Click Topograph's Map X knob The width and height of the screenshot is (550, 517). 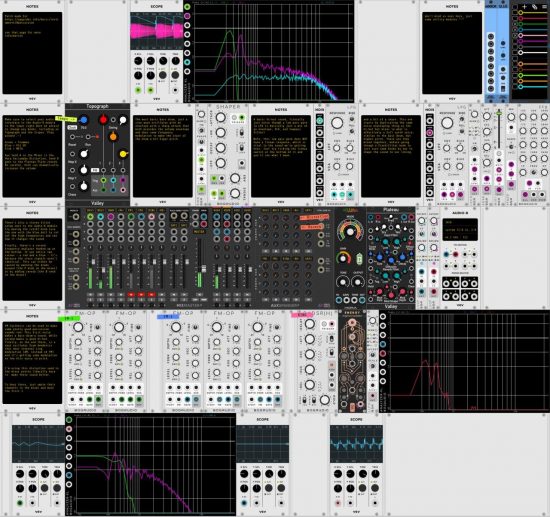(84, 154)
